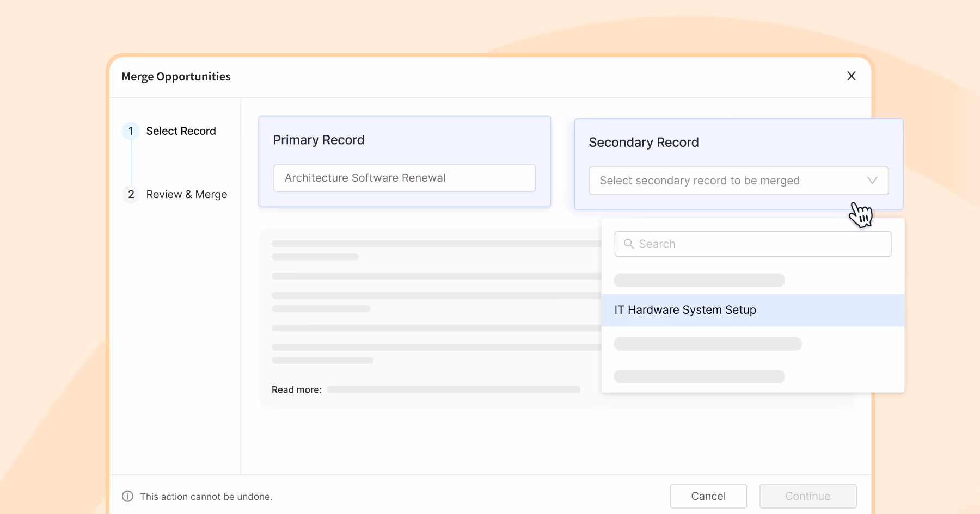Image resolution: width=980 pixels, height=514 pixels.
Task: Focus the Search field in the dropdown
Action: (x=752, y=244)
